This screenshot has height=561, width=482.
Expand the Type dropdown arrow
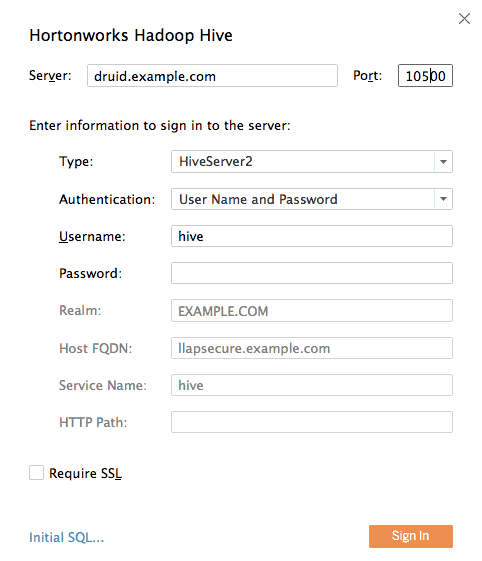pos(443,161)
